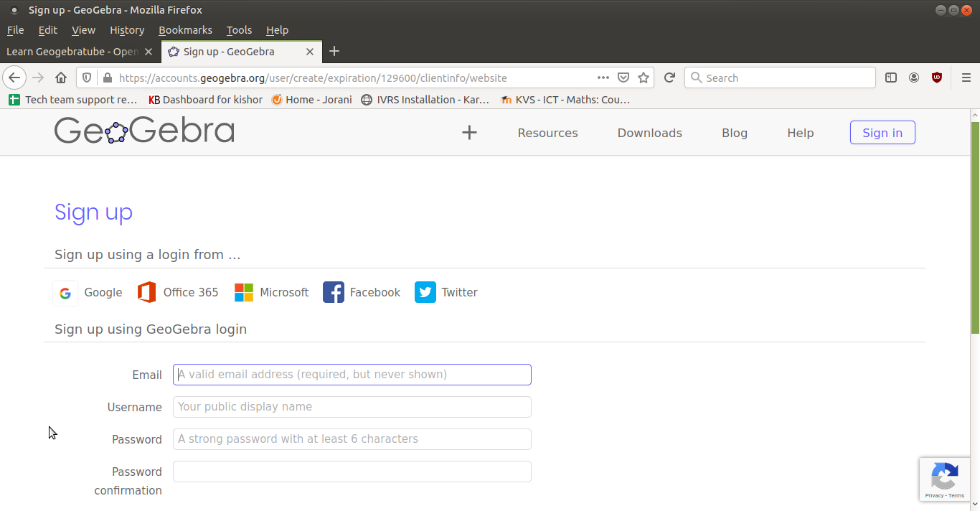Open the Firefox home page icon
Image resolution: width=980 pixels, height=511 pixels.
(x=61, y=78)
